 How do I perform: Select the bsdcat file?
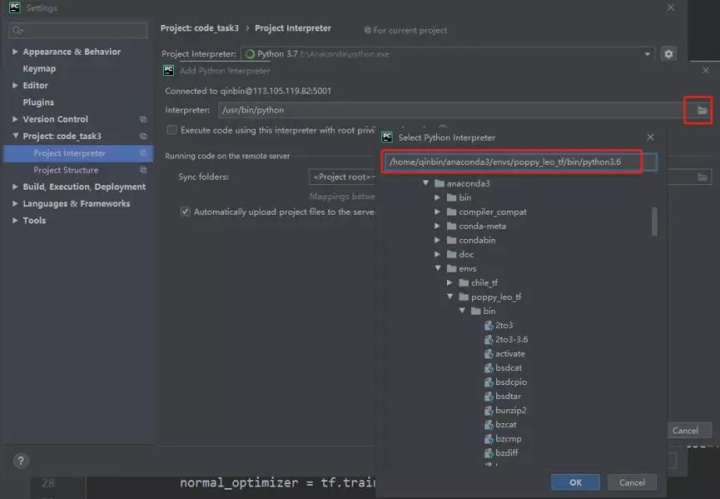tap(503, 368)
